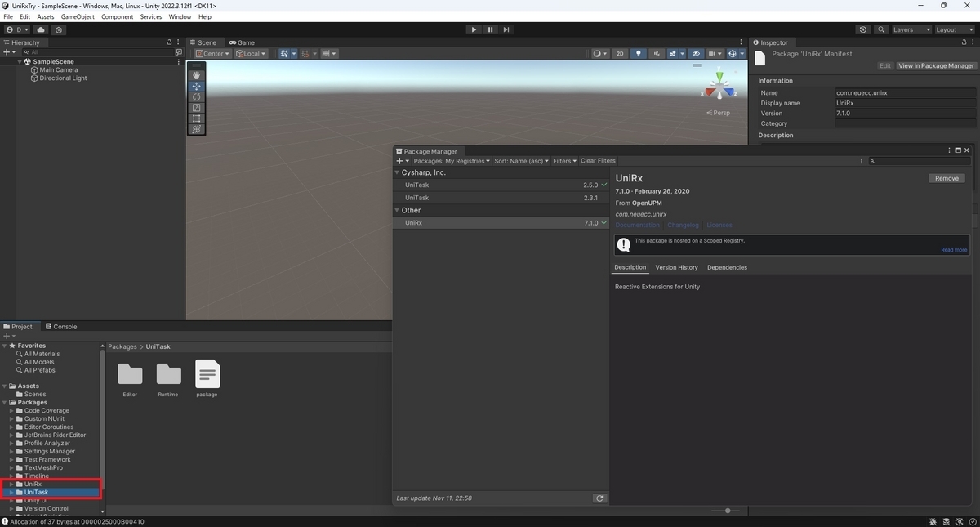The width and height of the screenshot is (980, 527).
Task: Open Packages: My Registries dropdown
Action: click(x=452, y=161)
